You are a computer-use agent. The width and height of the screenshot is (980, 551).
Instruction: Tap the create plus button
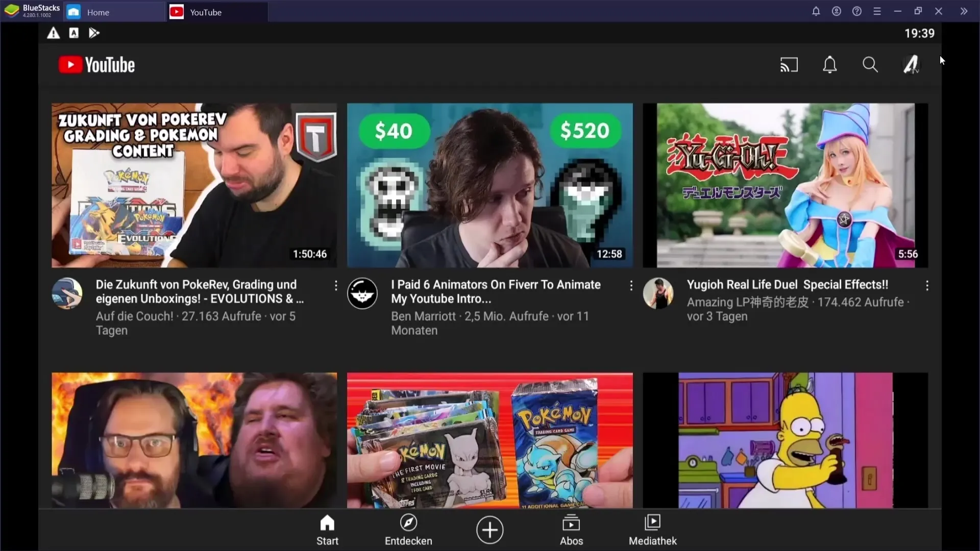[490, 530]
